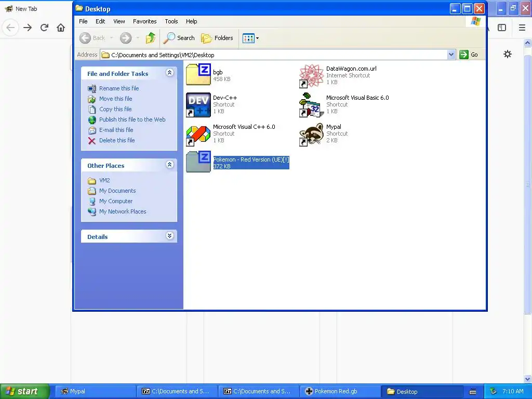Image resolution: width=532 pixels, height=399 pixels.
Task: Select the DataWagon.com.url shortcut icon
Action: [311, 76]
